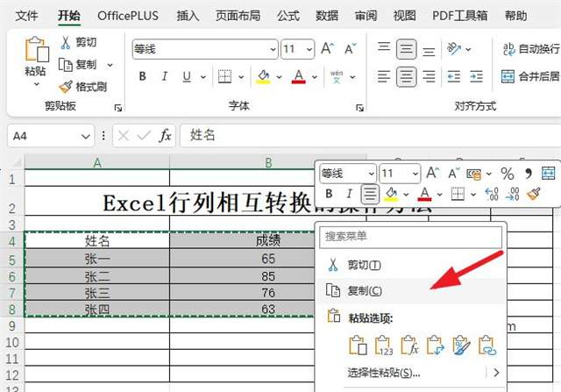Switch to the 数据 Data tab

[x=327, y=16]
